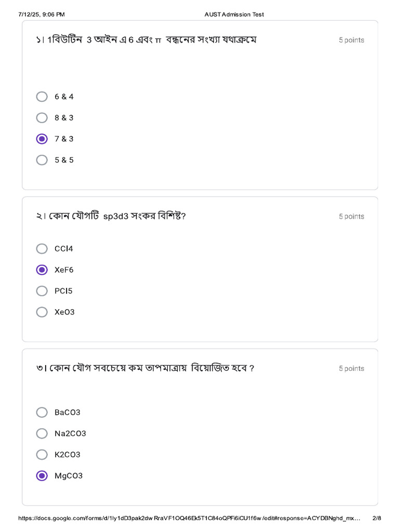
Task: Click the sp3d3 hybridization question text
Action: [111, 216]
